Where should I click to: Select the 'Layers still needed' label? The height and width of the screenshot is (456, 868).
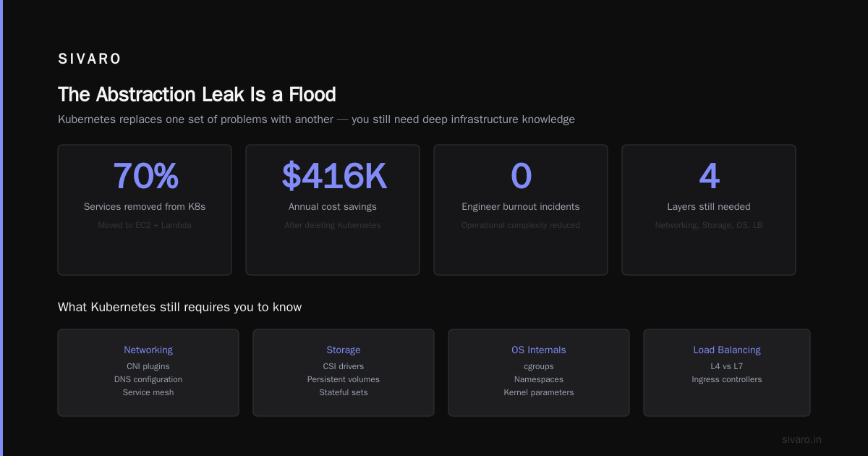pos(709,206)
